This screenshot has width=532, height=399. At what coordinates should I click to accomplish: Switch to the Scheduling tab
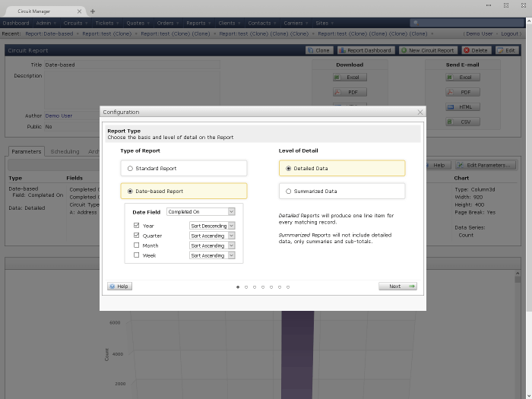point(65,151)
